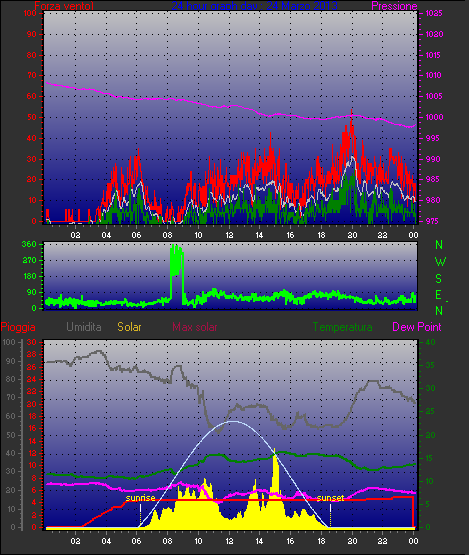
Task: Click the red 80 wind force value
Action: point(32,55)
